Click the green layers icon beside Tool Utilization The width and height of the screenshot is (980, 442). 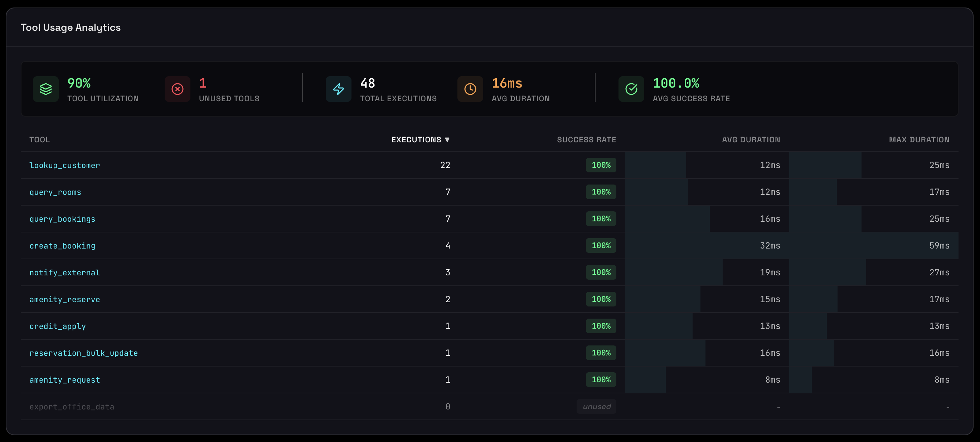(x=46, y=89)
